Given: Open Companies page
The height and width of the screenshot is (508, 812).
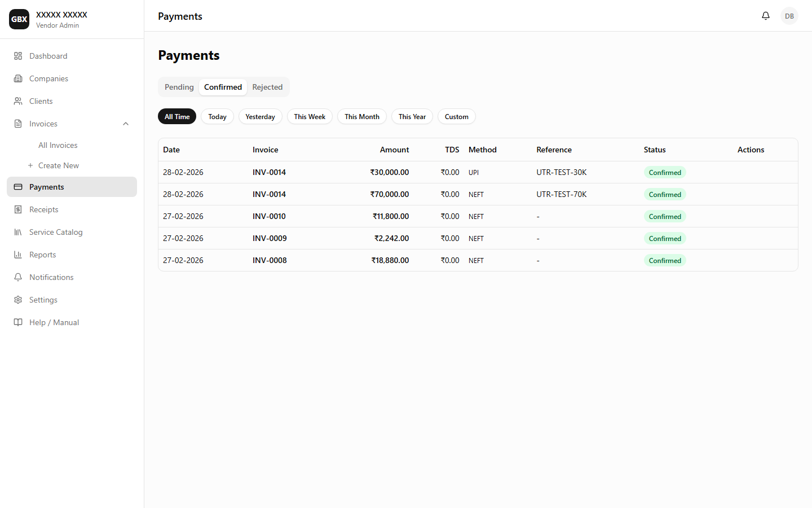Looking at the screenshot, I should pos(72,78).
